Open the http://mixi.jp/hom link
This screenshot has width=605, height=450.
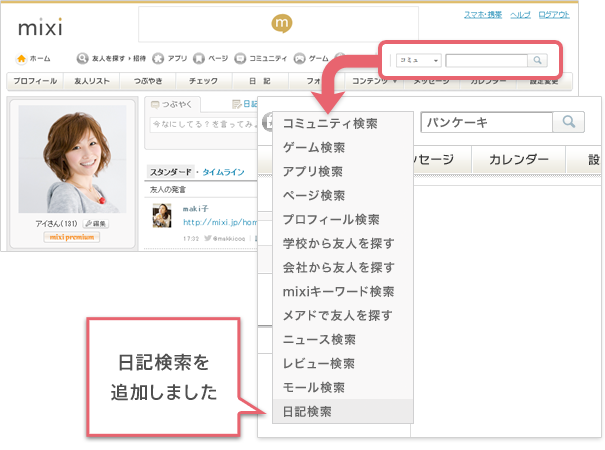(220, 222)
